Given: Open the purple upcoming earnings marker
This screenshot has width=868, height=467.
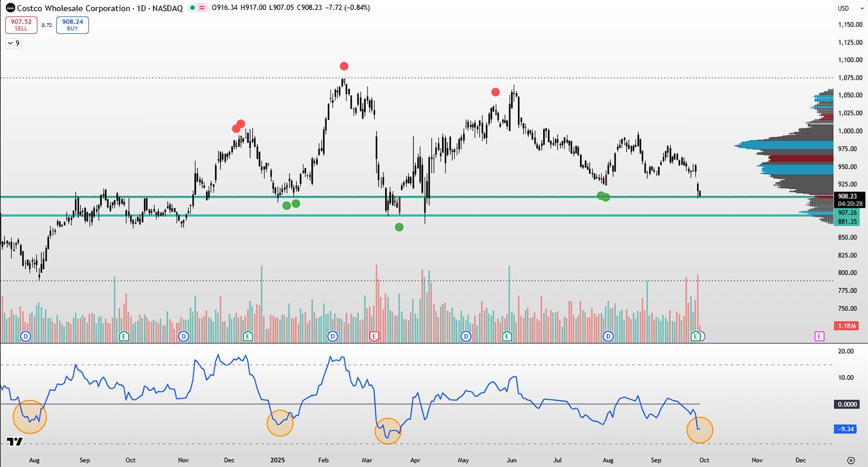Looking at the screenshot, I should (x=819, y=336).
